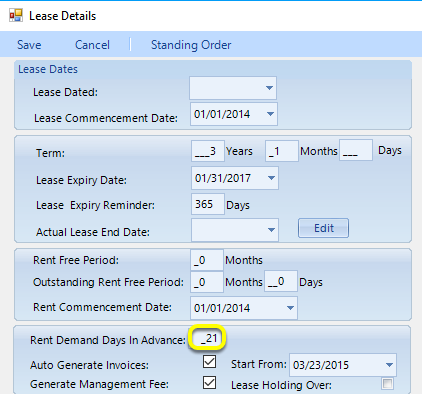The height and width of the screenshot is (394, 422).
Task: Click the Rent Commencement Date label
Action: 102,307
